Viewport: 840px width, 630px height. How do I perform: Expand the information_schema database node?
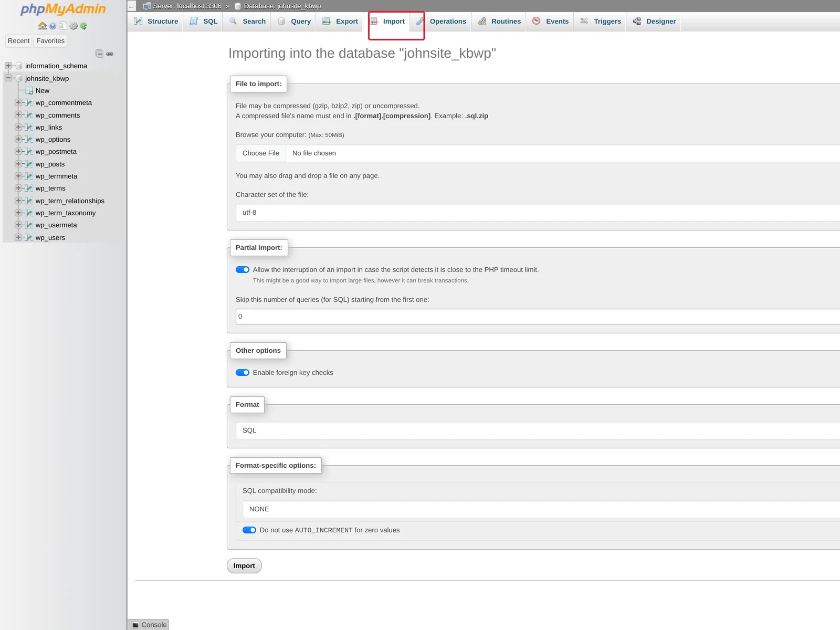[x=8, y=66]
